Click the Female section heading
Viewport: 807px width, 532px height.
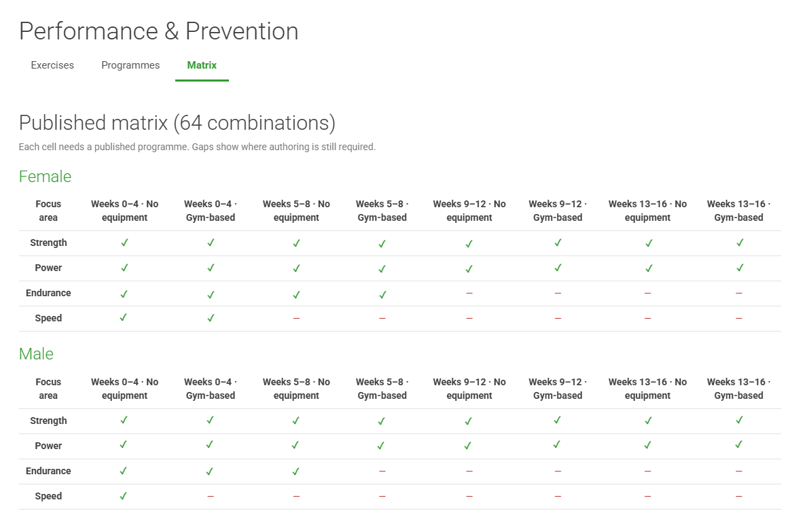click(46, 177)
